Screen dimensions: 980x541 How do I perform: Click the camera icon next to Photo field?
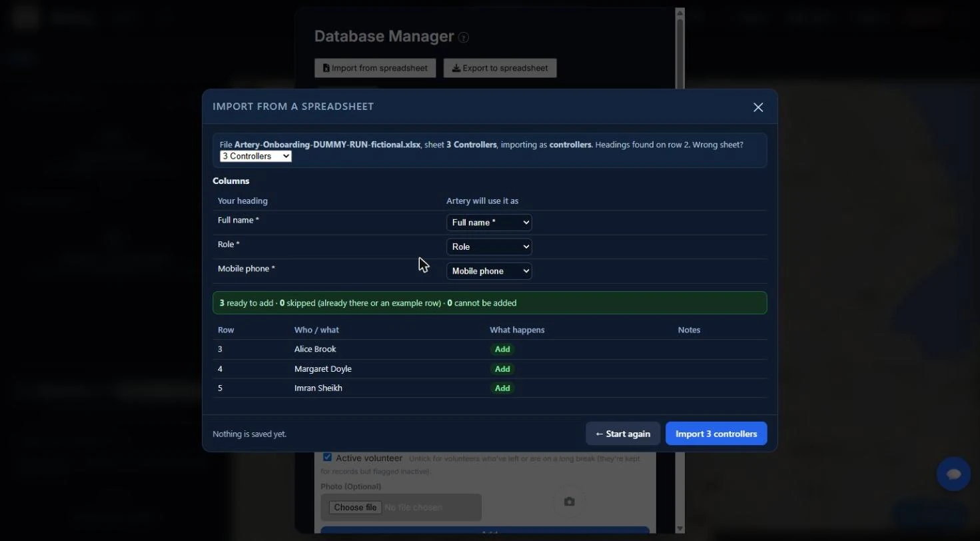[569, 502]
